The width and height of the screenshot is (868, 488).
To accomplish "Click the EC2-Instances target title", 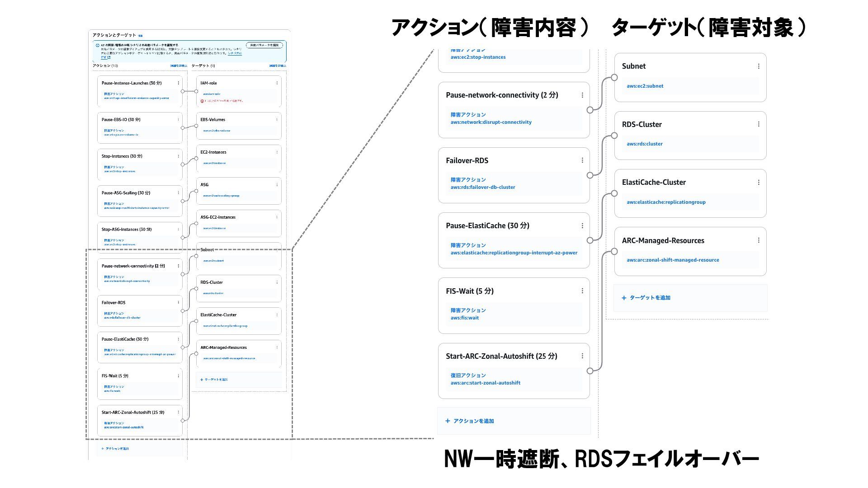I will click(213, 152).
